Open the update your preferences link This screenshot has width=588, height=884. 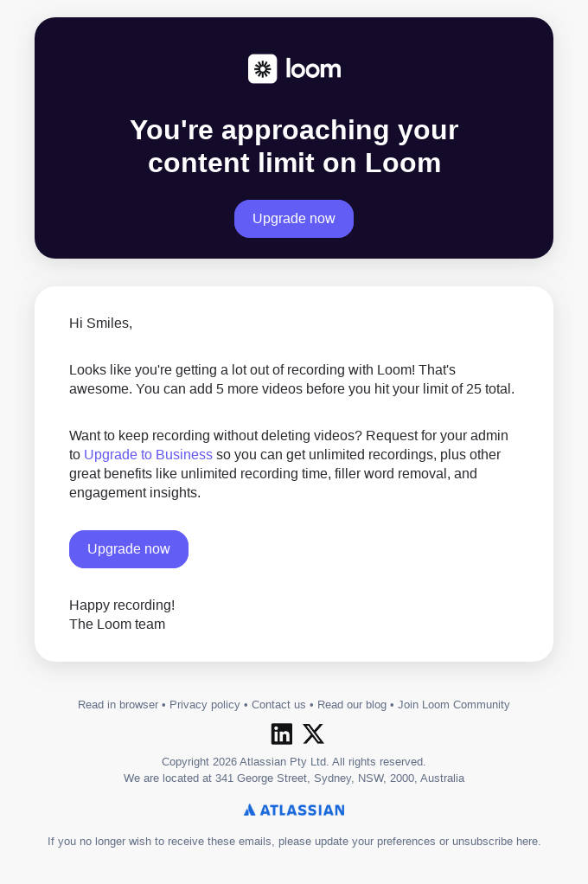374,841
